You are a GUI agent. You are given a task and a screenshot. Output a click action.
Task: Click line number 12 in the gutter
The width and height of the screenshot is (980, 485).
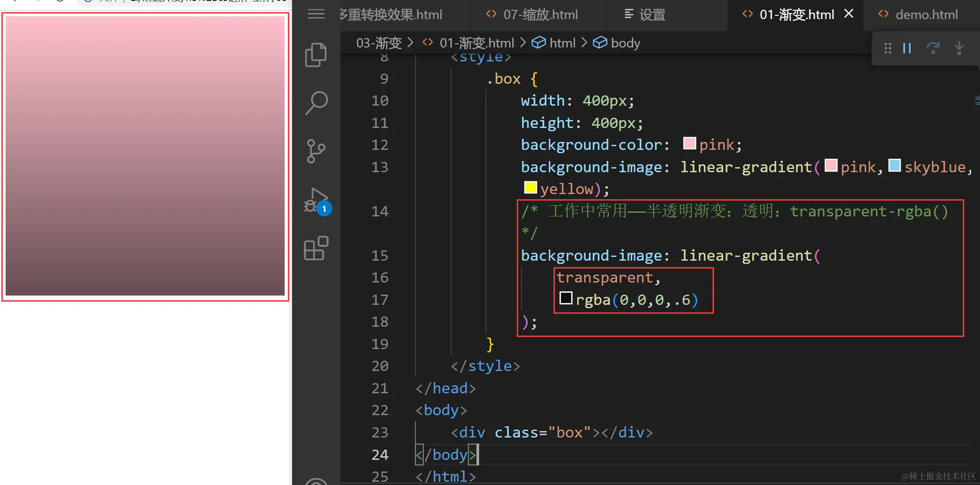tap(380, 145)
